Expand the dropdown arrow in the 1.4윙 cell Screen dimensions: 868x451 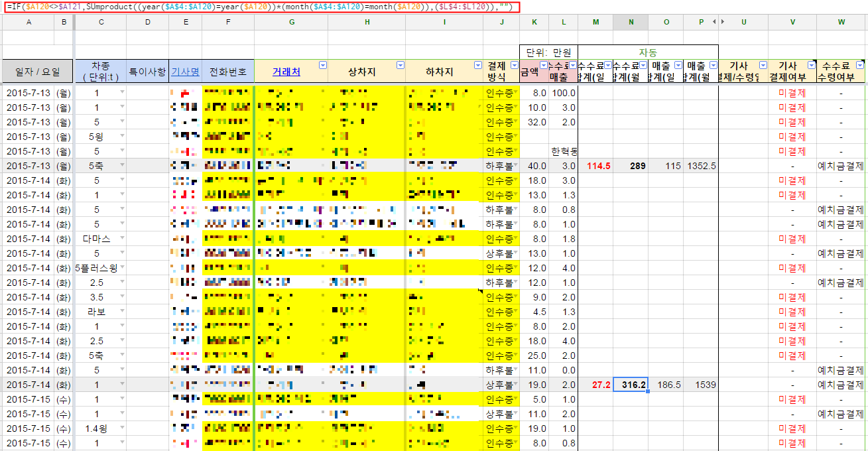coord(121,428)
